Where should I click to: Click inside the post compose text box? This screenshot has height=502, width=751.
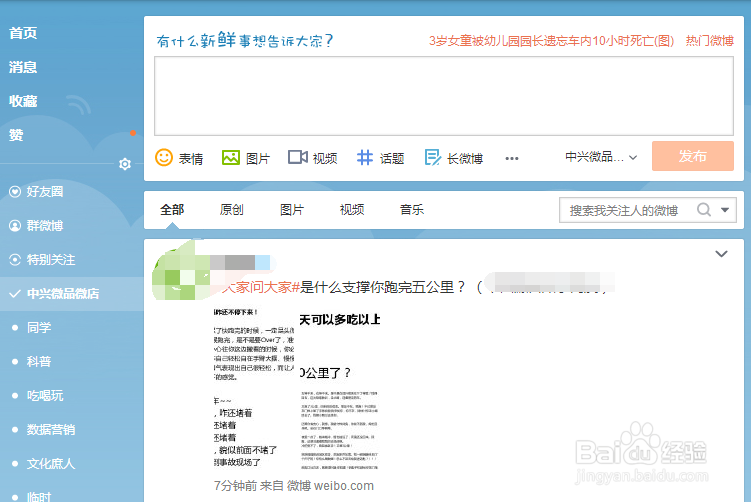click(444, 96)
